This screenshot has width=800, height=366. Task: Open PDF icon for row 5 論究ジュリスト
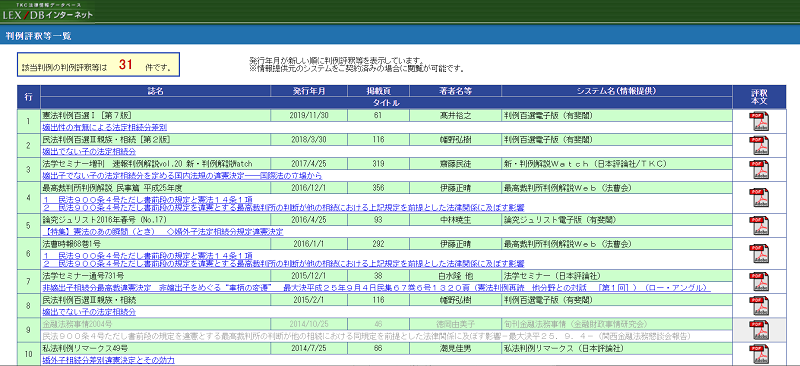click(x=759, y=225)
